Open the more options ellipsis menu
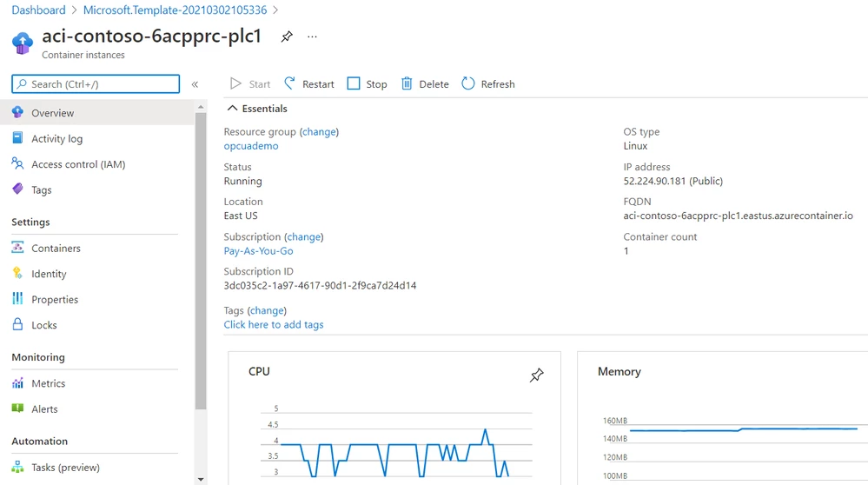Viewport: 868px width, 485px height. point(312,37)
